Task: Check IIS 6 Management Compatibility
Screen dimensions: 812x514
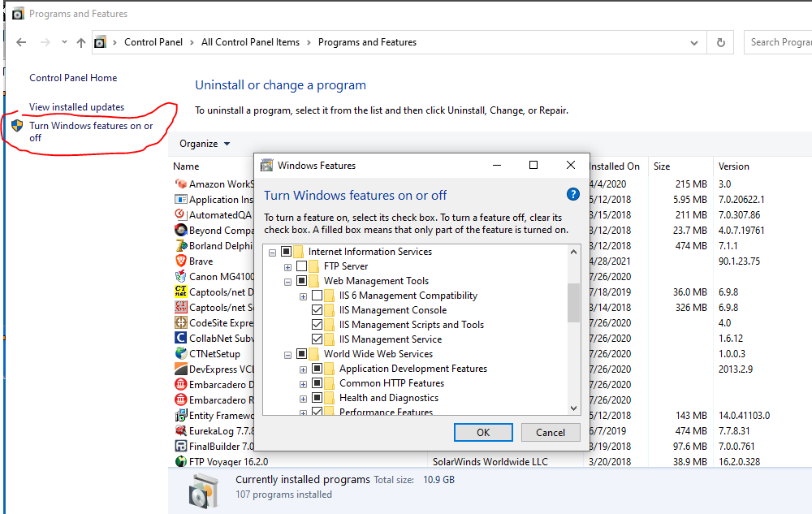Action: (317, 295)
